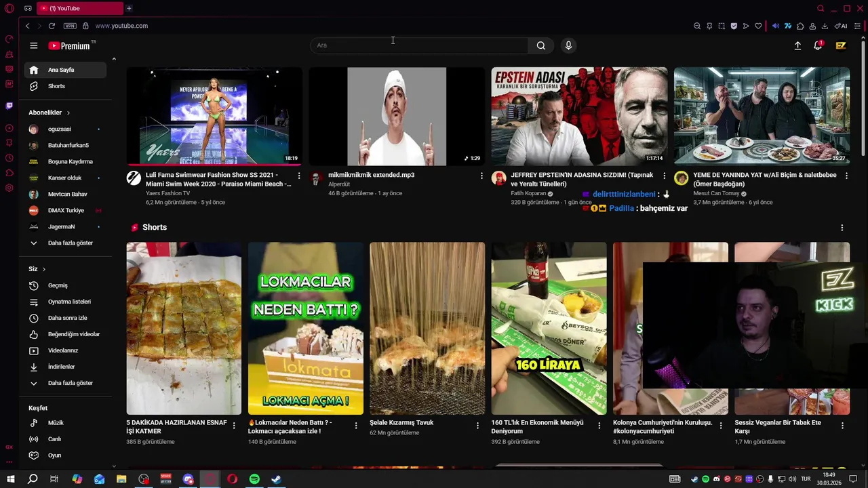Screen dimensions: 868x488
Task: Open the upload video icon
Action: pyautogui.click(x=797, y=45)
